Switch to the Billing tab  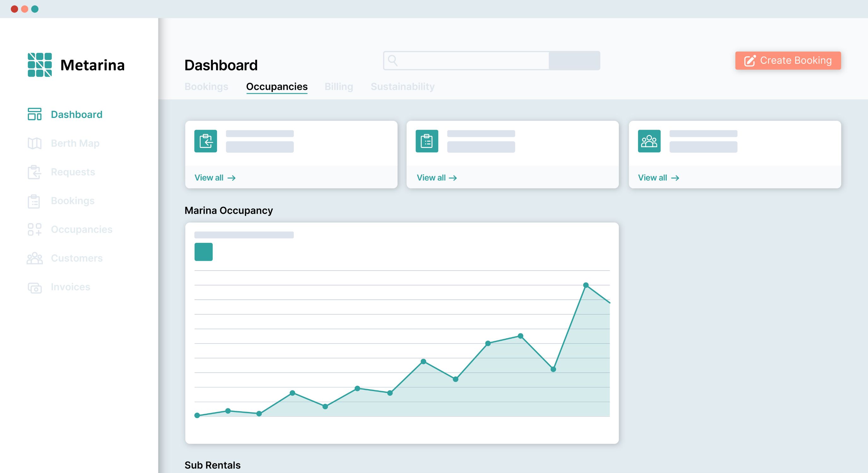point(339,86)
